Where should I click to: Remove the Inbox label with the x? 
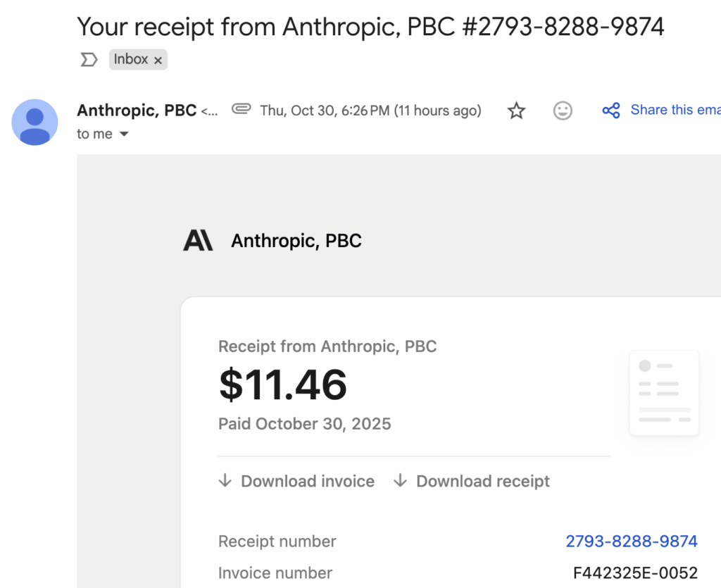[x=158, y=61]
